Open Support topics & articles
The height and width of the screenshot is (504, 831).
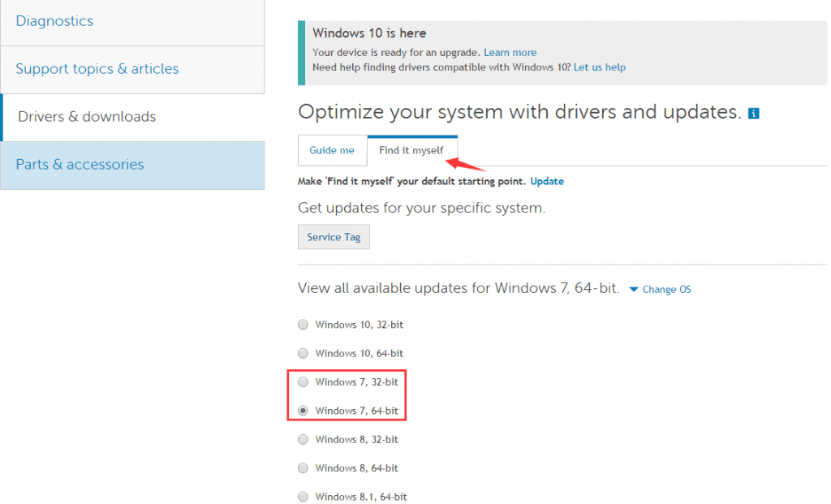point(97,69)
